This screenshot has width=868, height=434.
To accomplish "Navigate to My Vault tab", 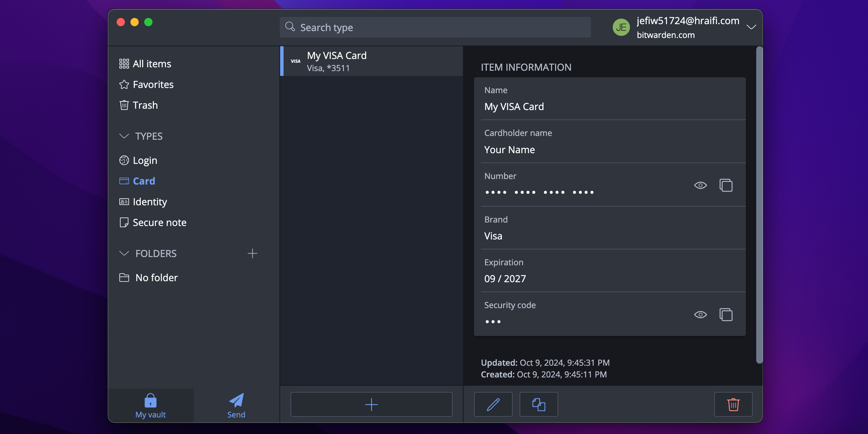I will [150, 404].
